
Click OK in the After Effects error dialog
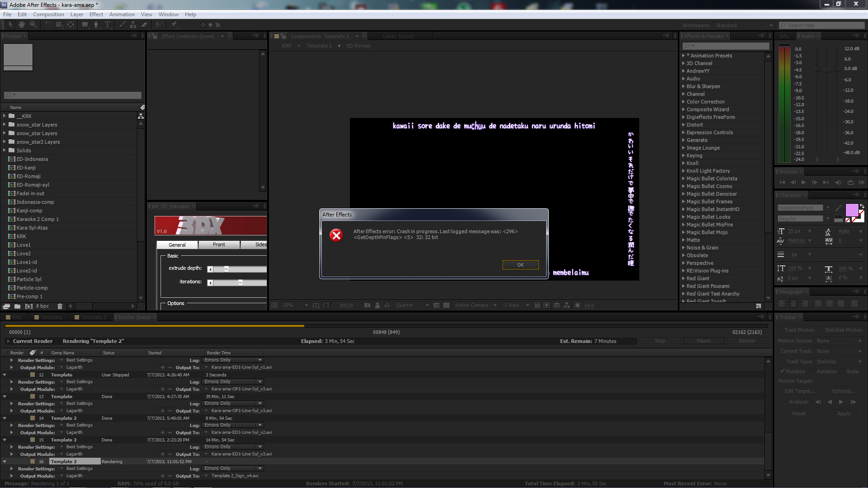(x=520, y=265)
